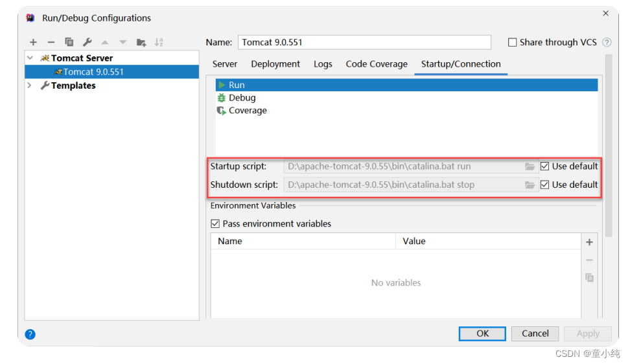Expand the Templates tree node
The width and height of the screenshot is (630, 364).
click(x=29, y=85)
